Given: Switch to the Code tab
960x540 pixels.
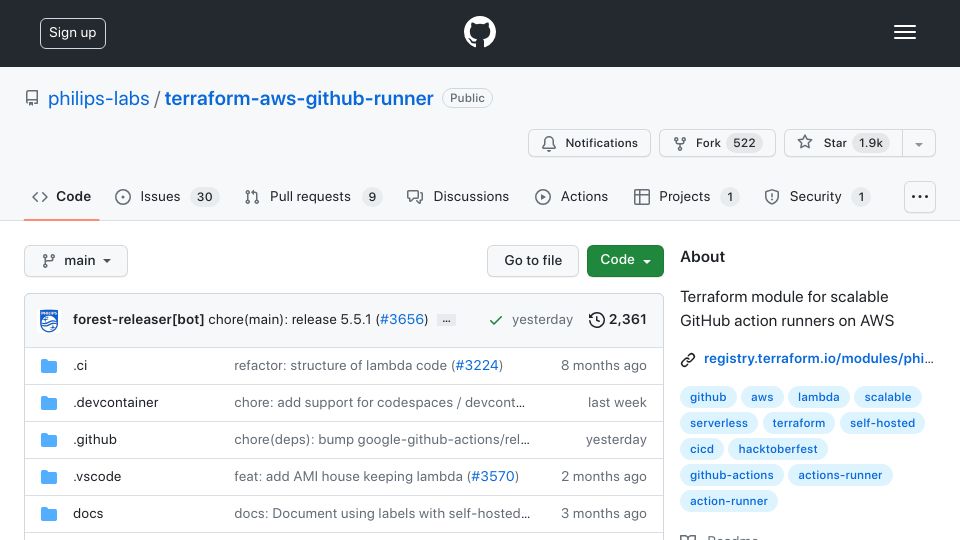Looking at the screenshot, I should tap(61, 197).
